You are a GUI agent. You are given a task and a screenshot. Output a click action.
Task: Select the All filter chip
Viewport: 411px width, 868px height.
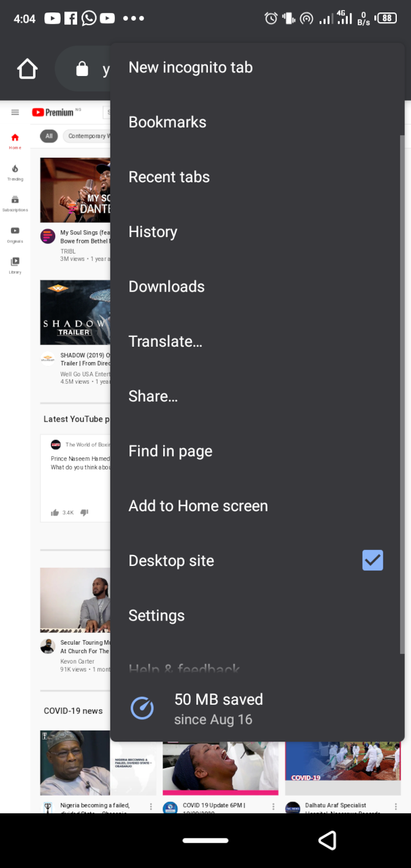(x=49, y=136)
